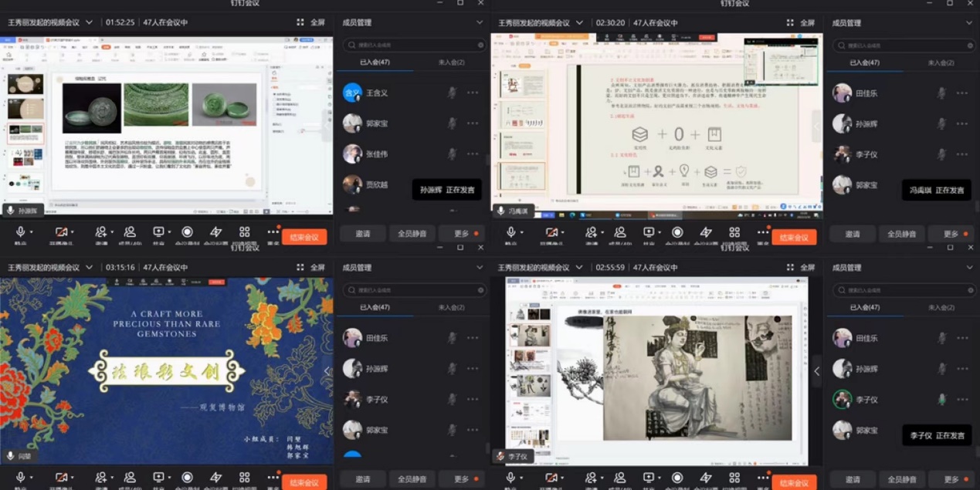Toggle microphone mute in the 01:52:25 meeting
Image resolution: width=980 pixels, height=490 pixels.
(20, 231)
